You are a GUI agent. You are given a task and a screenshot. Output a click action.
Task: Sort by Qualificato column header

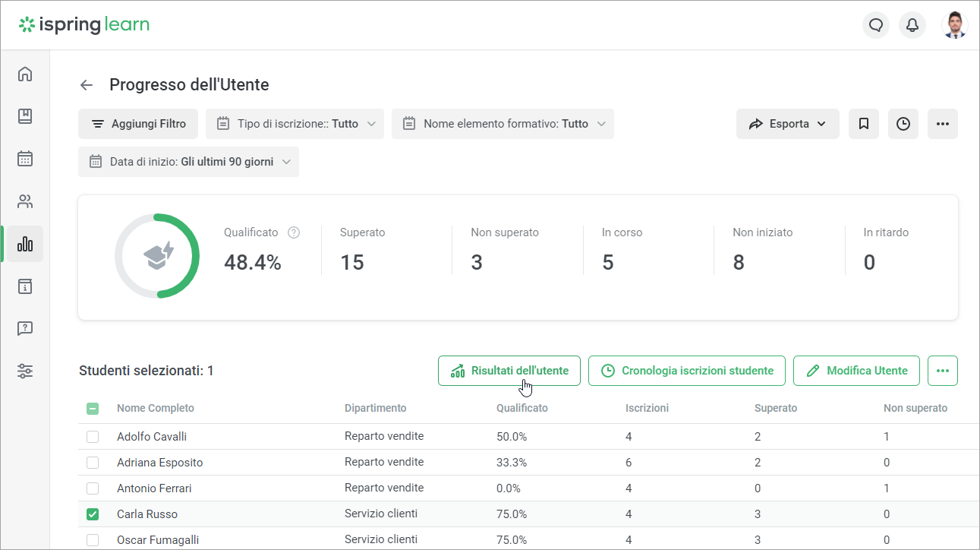pos(522,409)
